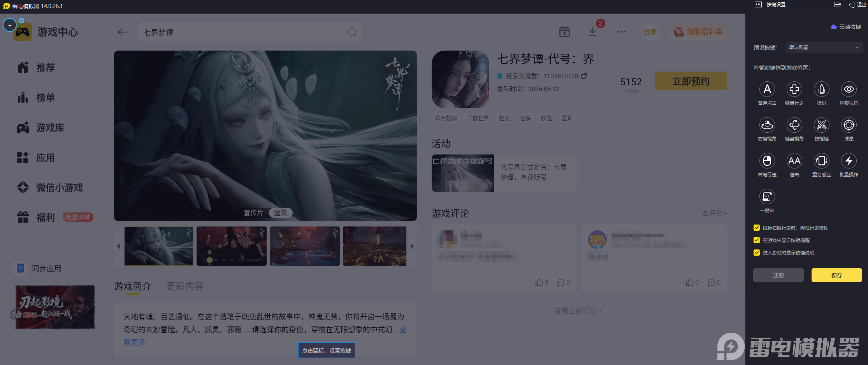The image size is (868, 365).
Task: Open 推荐 in the sidebar
Action: (x=36, y=68)
